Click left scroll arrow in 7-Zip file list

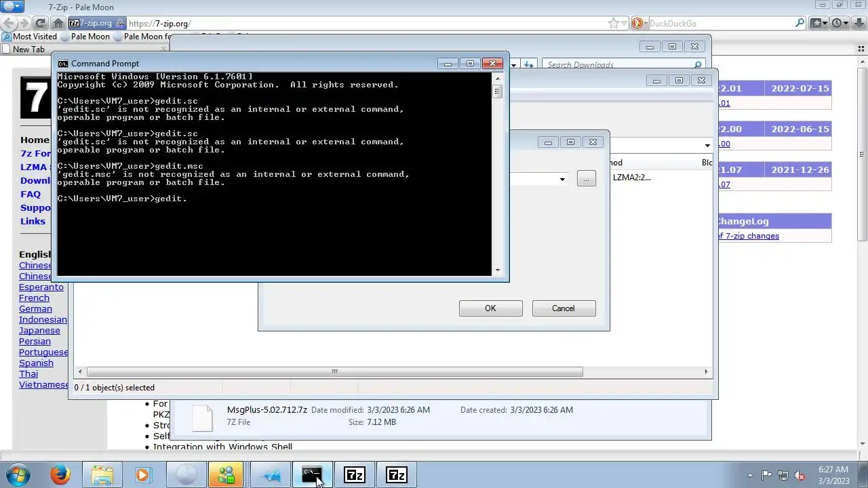click(81, 371)
